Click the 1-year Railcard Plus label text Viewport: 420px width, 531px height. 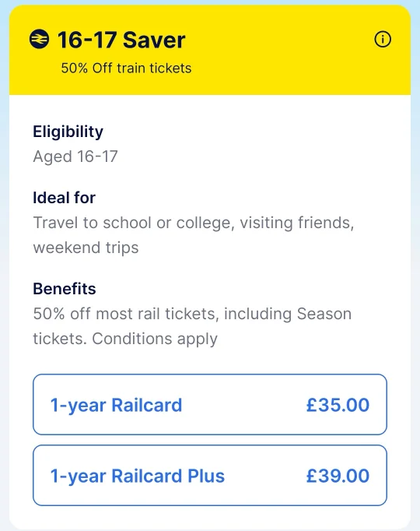[x=138, y=476]
